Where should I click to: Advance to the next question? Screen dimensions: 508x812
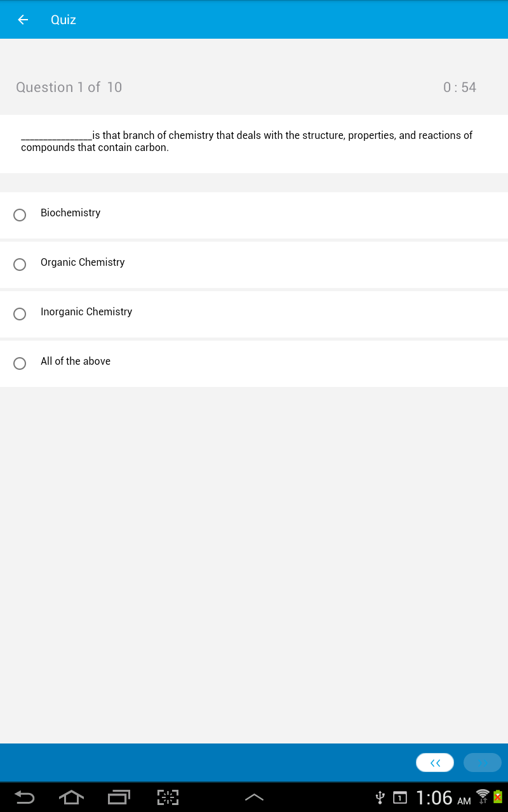pos(483,763)
